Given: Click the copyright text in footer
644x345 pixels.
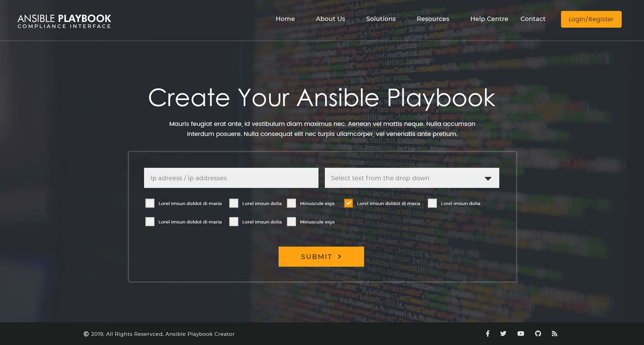Looking at the screenshot, I should pos(159,334).
